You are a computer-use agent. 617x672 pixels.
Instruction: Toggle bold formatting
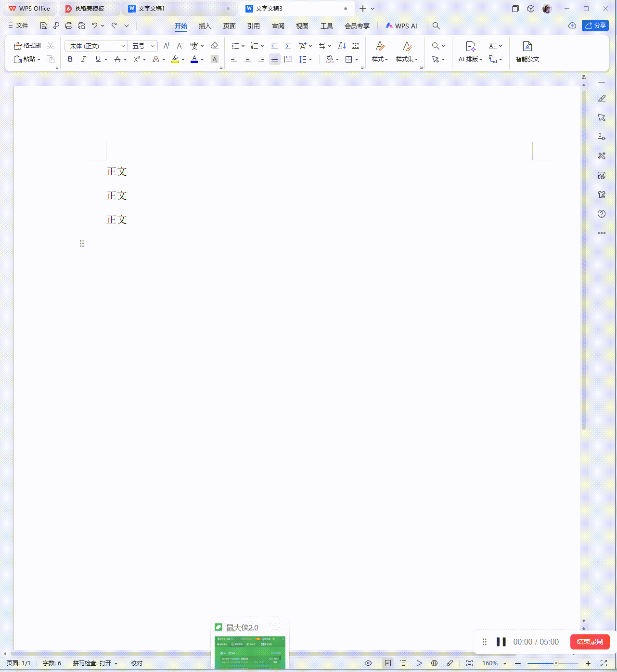(70, 59)
